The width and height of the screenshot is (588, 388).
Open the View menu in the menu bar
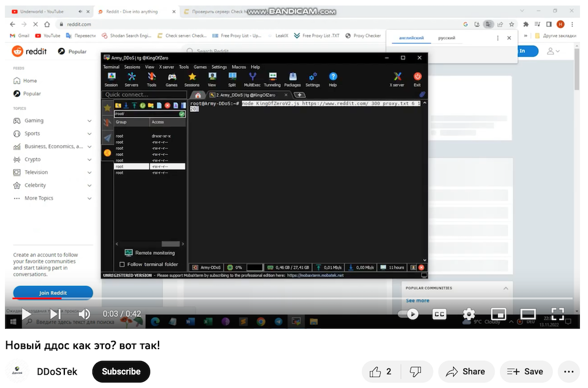pyautogui.click(x=150, y=67)
